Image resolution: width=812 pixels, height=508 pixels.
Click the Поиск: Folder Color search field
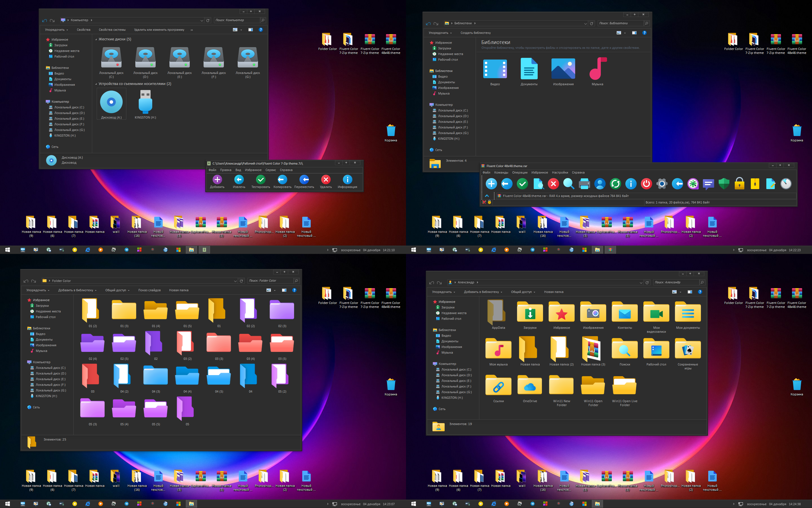(x=270, y=281)
